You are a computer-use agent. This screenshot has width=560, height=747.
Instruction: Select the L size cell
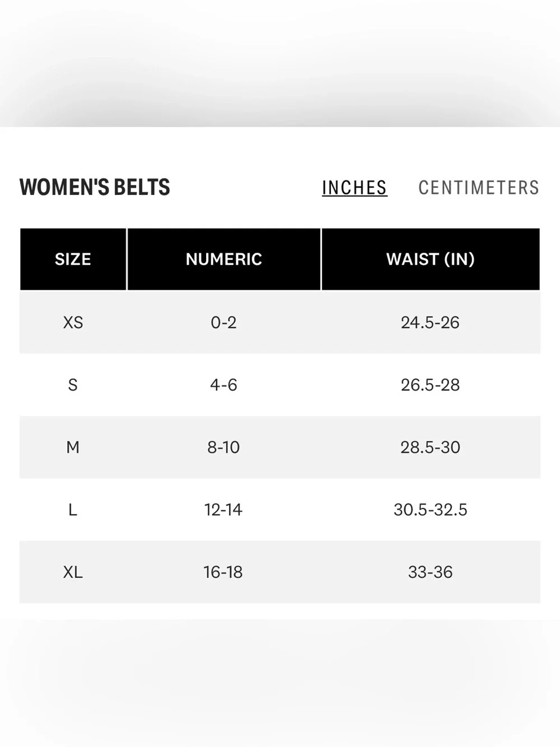(x=73, y=509)
